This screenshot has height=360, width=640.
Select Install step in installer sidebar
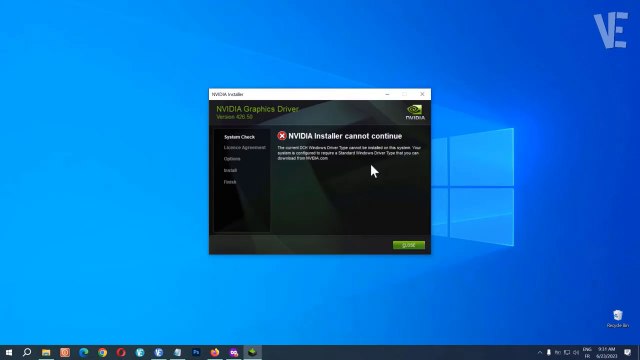point(230,170)
